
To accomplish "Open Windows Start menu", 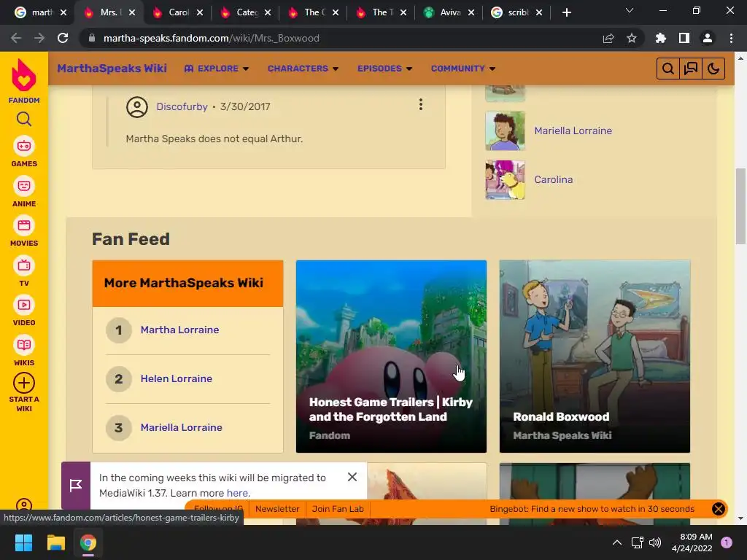I will pyautogui.click(x=23, y=542).
